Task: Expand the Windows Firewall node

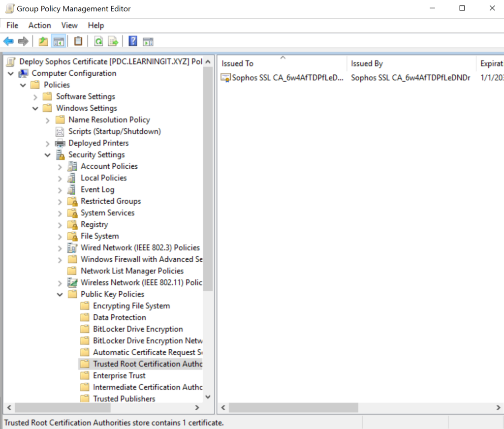Action: [x=60, y=260]
